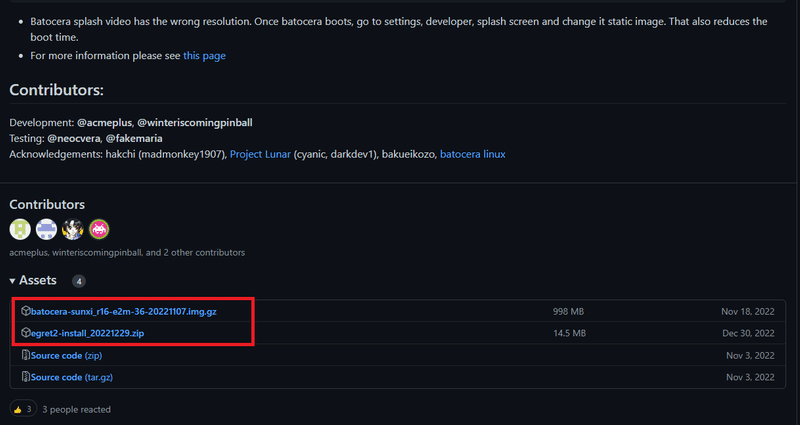Click the Nov 18, 2022 date
The height and width of the screenshot is (425, 800).
point(747,311)
